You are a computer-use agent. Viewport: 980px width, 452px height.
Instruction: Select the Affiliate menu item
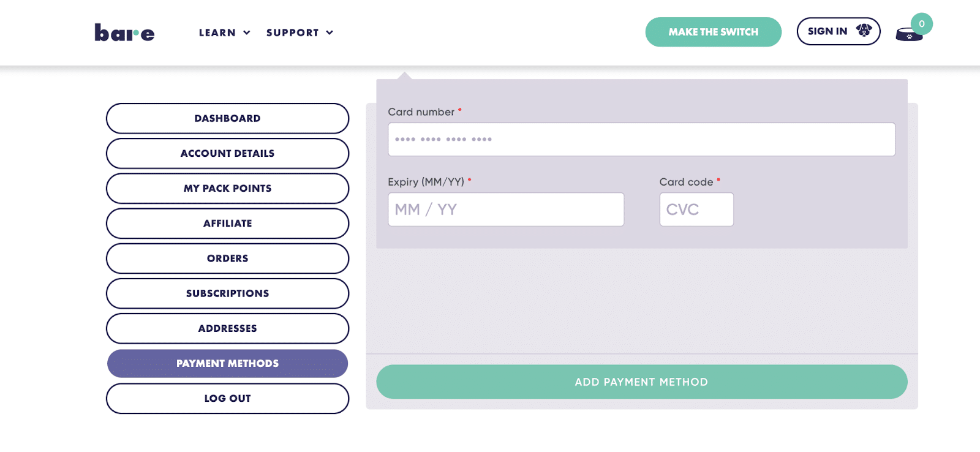[x=227, y=223]
